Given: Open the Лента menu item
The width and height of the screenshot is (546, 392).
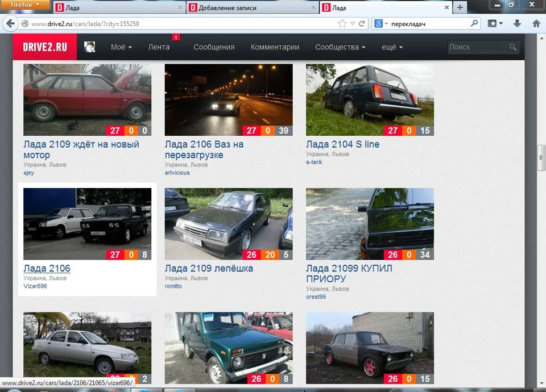Looking at the screenshot, I should (159, 47).
